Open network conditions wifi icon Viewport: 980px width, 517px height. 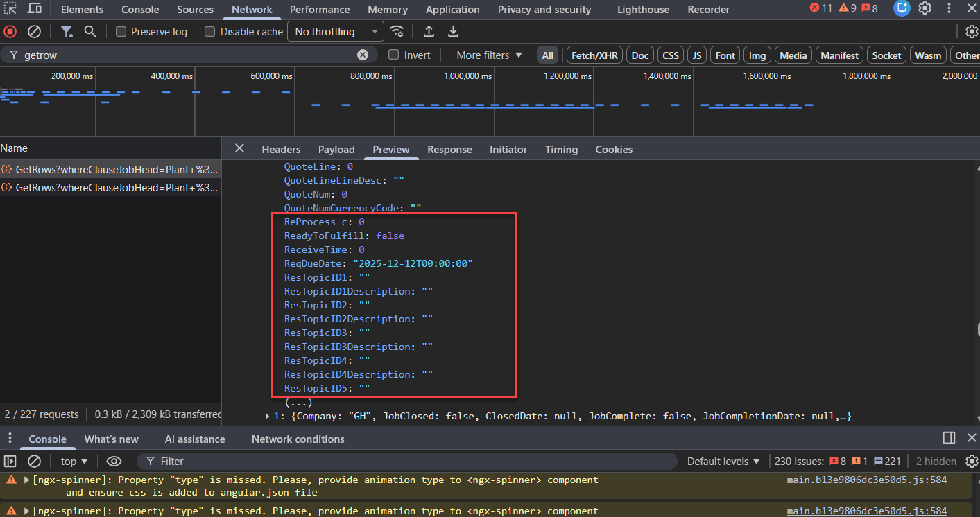point(397,32)
